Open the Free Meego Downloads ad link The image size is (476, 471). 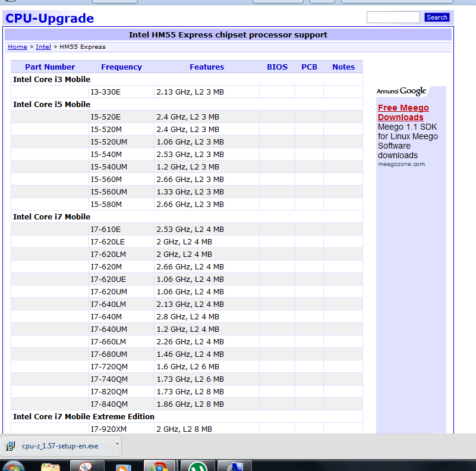(403, 112)
